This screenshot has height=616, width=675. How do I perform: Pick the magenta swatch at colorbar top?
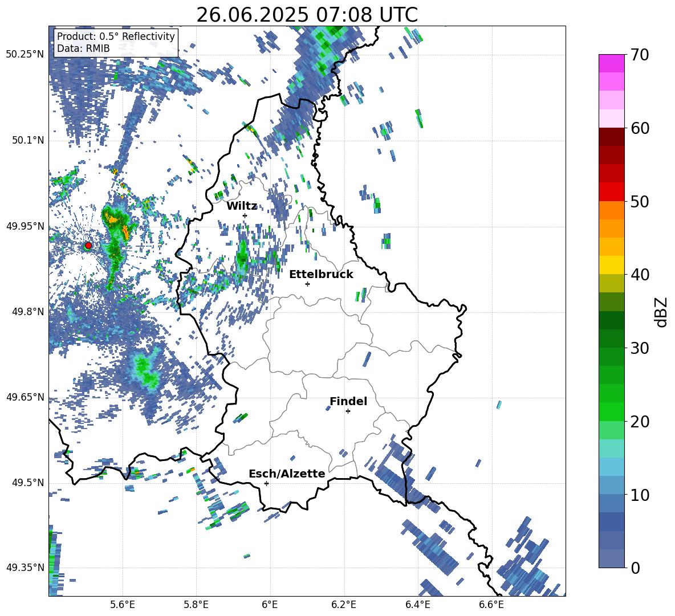(611, 63)
